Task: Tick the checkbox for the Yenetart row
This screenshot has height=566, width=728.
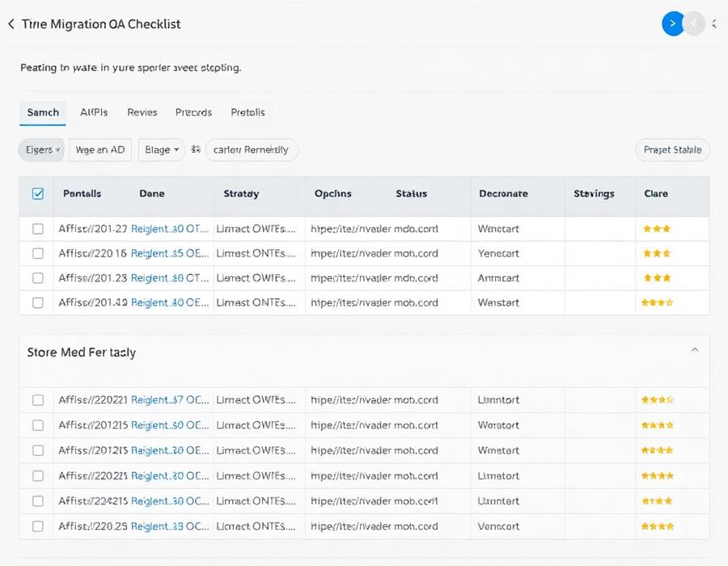Action: 37,253
